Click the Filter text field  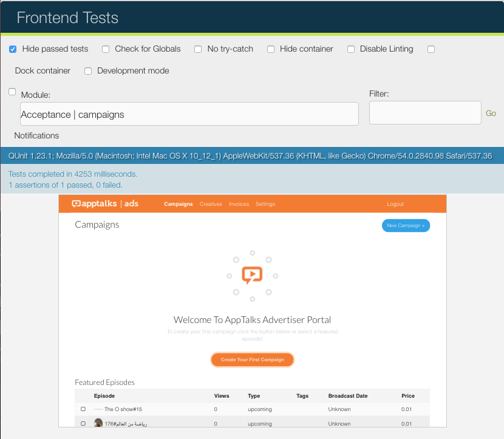click(x=424, y=113)
